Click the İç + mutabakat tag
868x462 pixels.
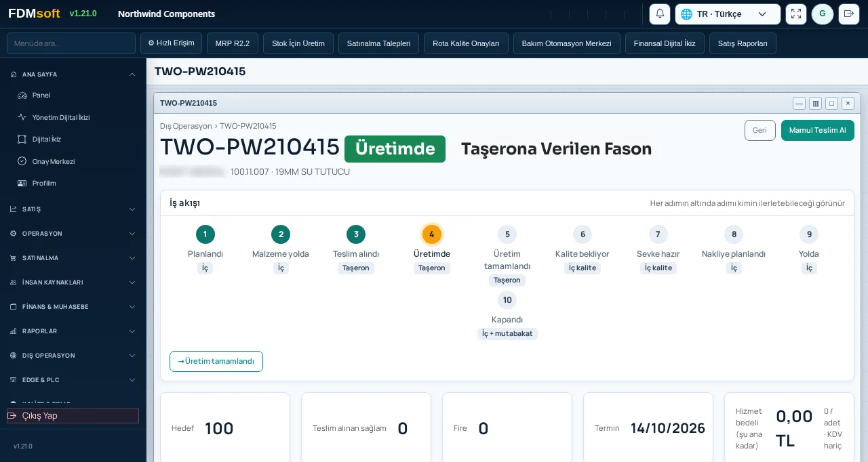tap(507, 334)
